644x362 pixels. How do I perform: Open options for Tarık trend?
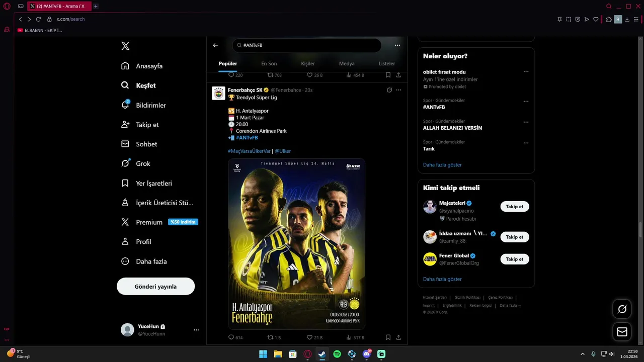(526, 143)
